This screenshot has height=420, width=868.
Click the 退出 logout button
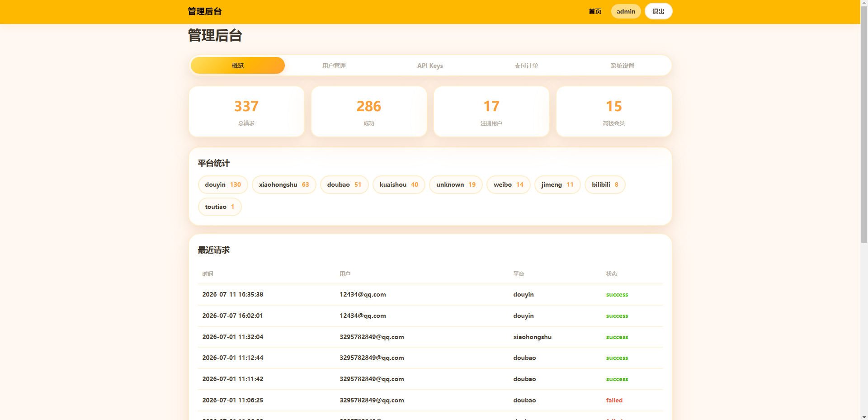coord(658,11)
